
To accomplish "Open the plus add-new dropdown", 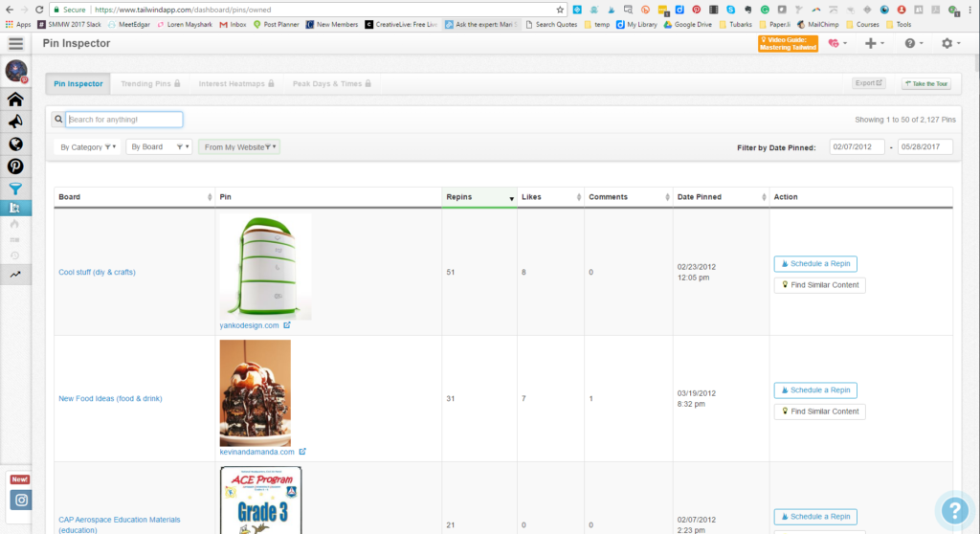I will (x=874, y=44).
